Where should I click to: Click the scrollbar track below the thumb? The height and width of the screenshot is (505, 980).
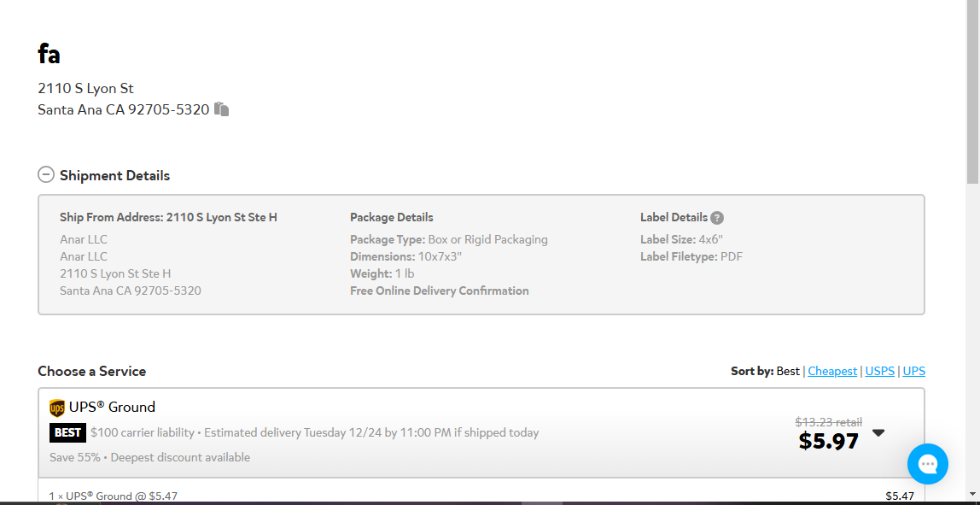point(972,338)
